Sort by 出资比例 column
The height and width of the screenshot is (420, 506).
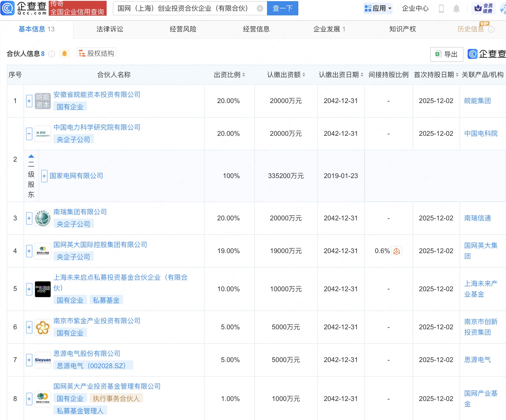click(x=243, y=75)
